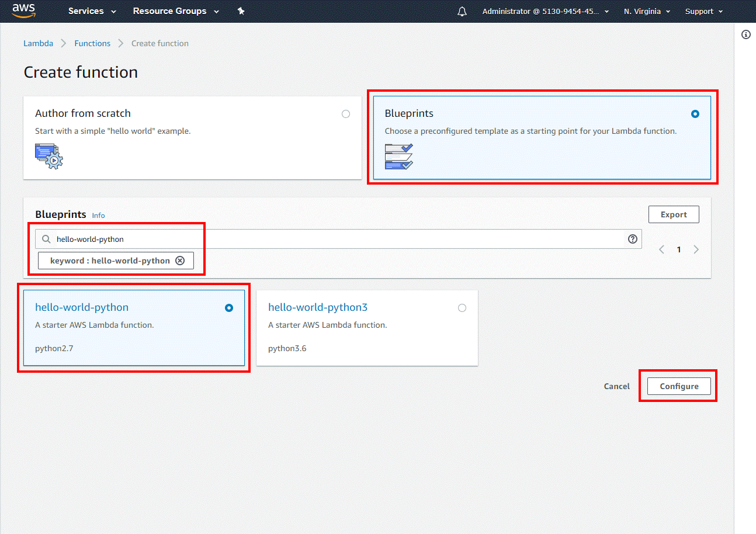
Task: Click the hello-world-python blueprint title
Action: pos(82,307)
